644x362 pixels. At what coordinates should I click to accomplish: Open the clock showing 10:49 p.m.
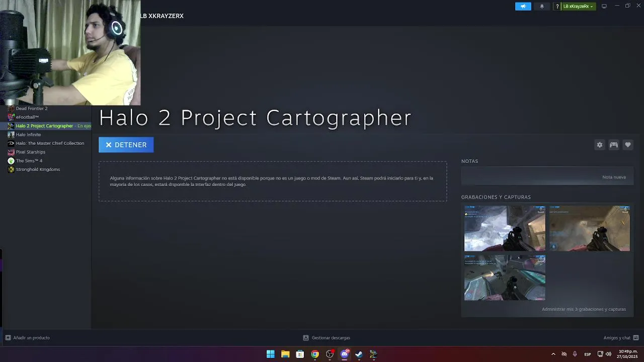[628, 354]
